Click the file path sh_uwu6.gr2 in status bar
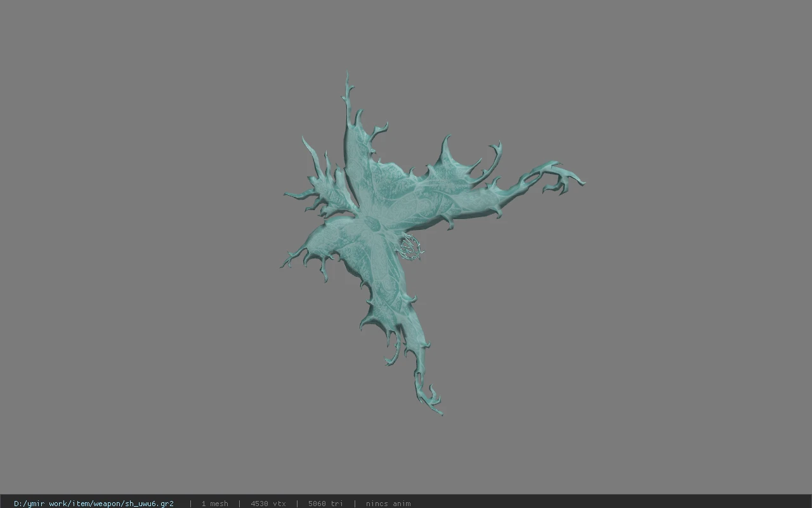The image size is (812, 508). (x=94, y=504)
